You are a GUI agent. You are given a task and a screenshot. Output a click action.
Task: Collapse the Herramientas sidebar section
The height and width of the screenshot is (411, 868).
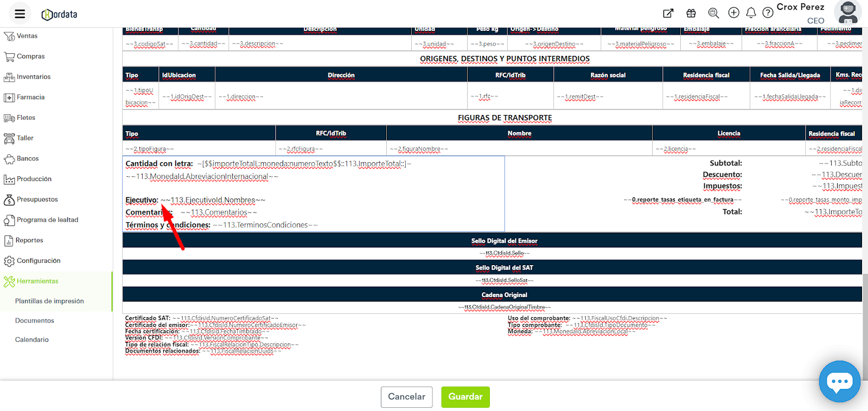tap(37, 281)
